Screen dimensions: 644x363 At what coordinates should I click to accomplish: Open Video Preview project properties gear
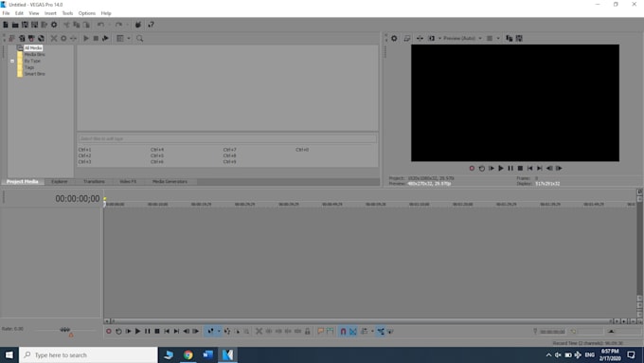[x=394, y=38]
